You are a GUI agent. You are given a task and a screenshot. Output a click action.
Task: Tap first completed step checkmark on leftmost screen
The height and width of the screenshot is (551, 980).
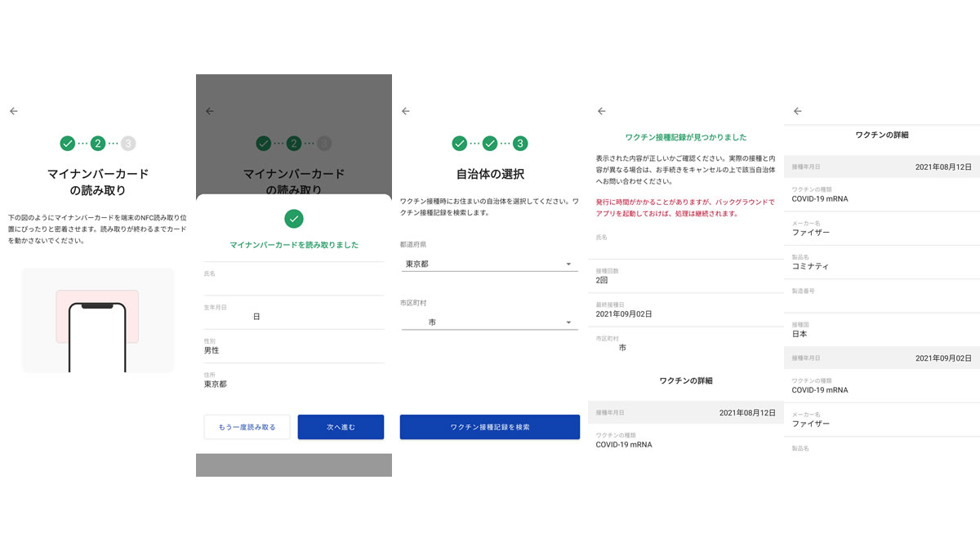click(x=68, y=144)
